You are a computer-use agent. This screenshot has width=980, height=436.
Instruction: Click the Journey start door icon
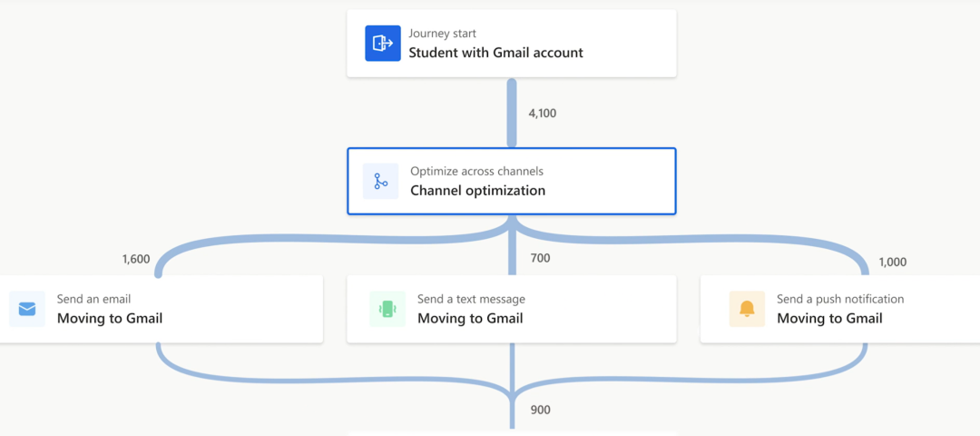(x=383, y=44)
